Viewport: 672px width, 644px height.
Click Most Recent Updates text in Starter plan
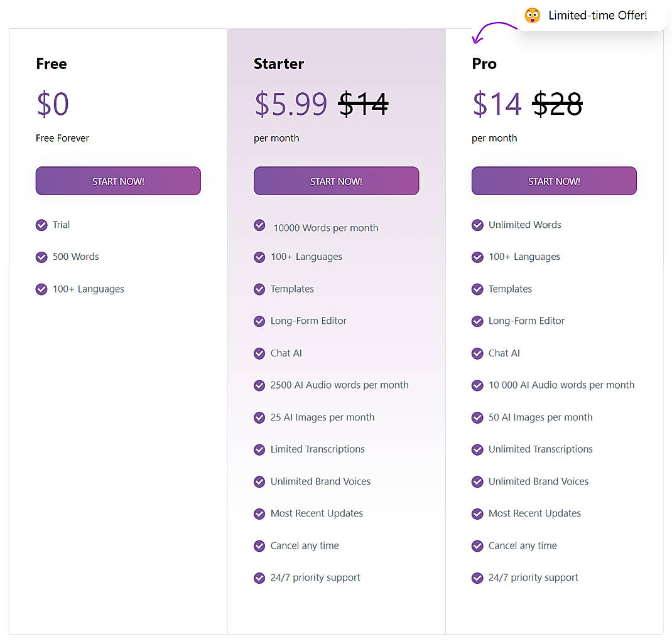317,513
